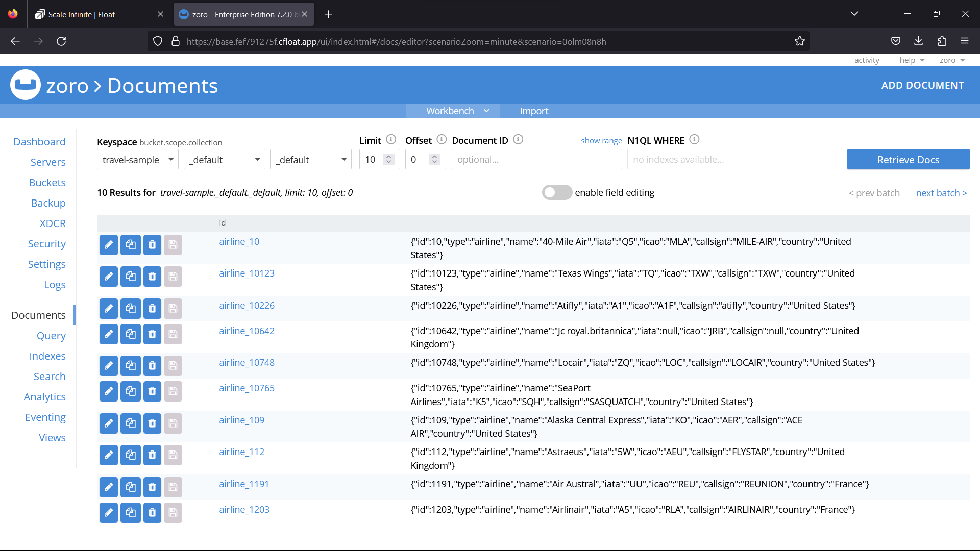Click ADD DOCUMENT button
This screenshot has height=551, width=980.
[x=922, y=85]
